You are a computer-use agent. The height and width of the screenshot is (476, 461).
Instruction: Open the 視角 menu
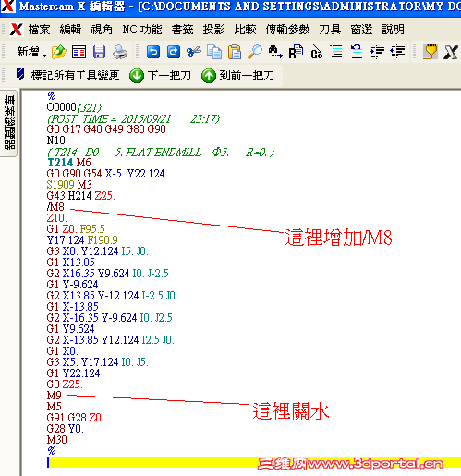102,30
